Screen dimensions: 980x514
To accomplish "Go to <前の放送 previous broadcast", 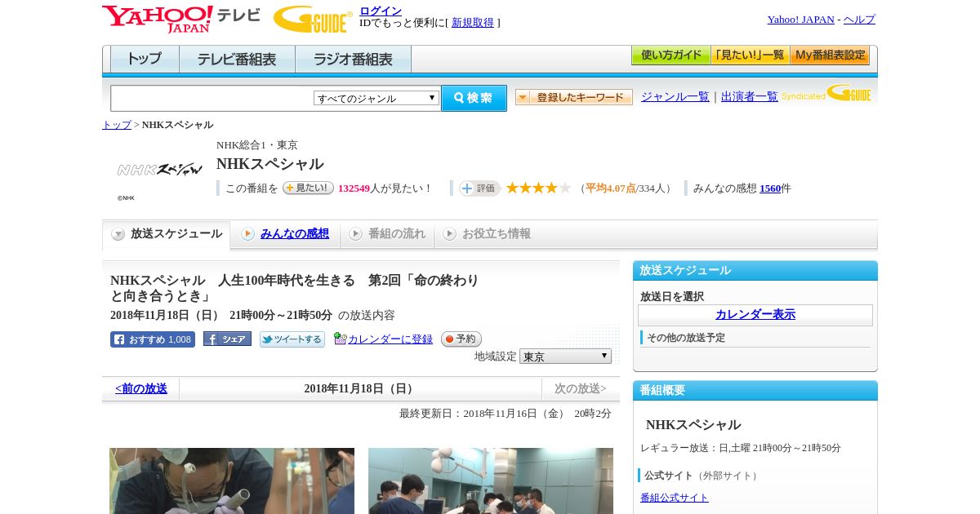I will pyautogui.click(x=140, y=389).
